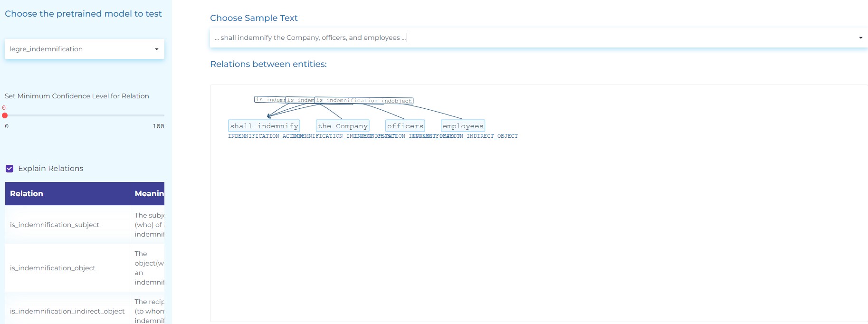
Task: Select the is_indemnification_object row
Action: point(85,268)
